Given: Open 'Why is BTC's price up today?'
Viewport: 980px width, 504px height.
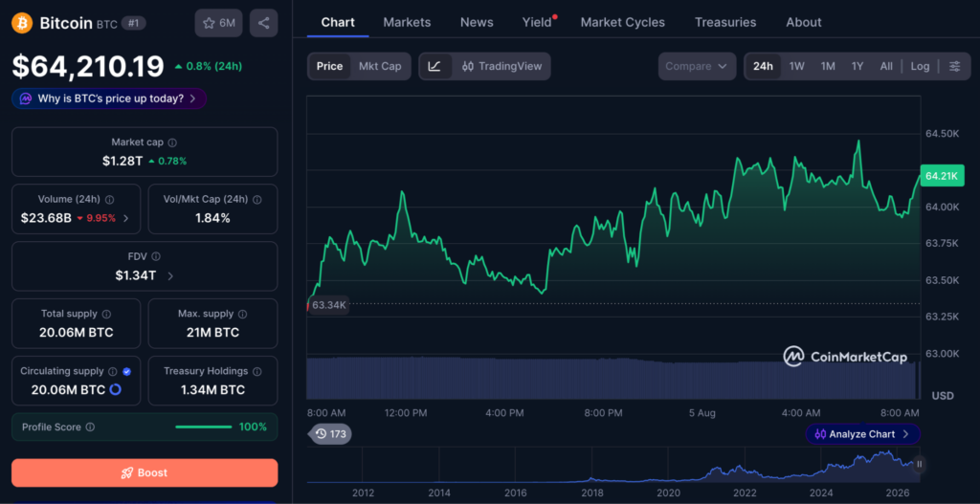Looking at the screenshot, I should pyautogui.click(x=109, y=99).
